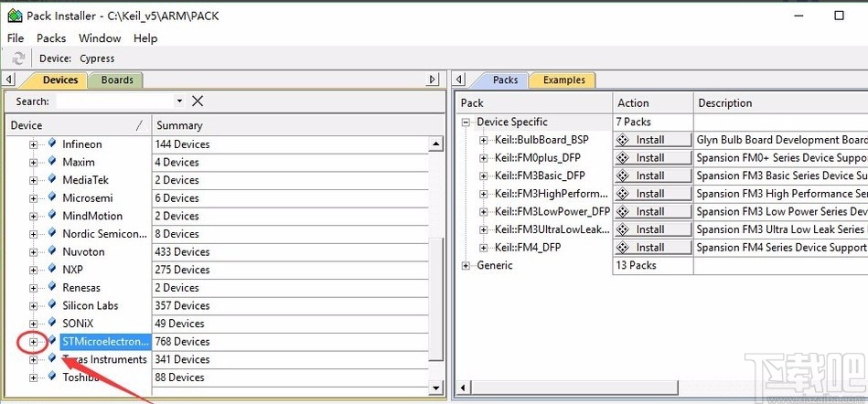Expand the Texas Instruments device node
The image size is (868, 404).
[x=33, y=360]
